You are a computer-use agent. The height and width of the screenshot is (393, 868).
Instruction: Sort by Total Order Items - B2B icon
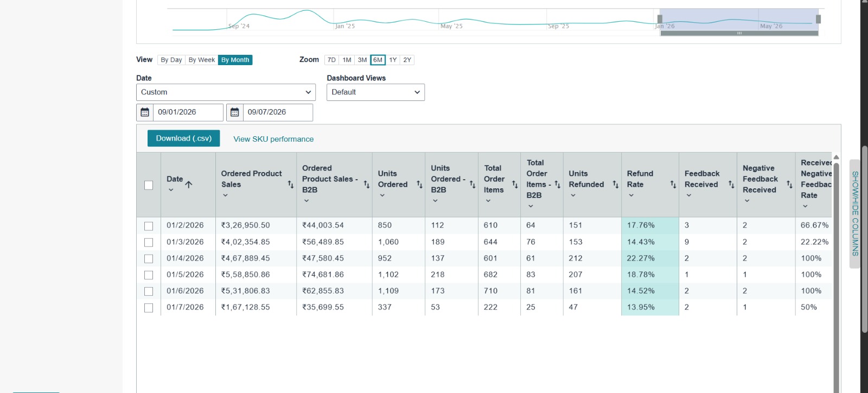pyautogui.click(x=557, y=185)
